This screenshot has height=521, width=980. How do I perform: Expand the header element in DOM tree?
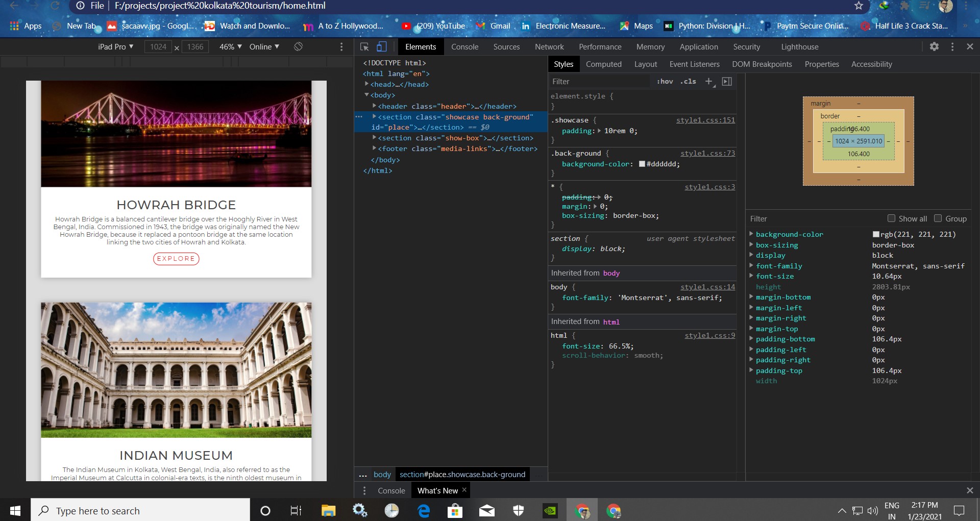374,106
